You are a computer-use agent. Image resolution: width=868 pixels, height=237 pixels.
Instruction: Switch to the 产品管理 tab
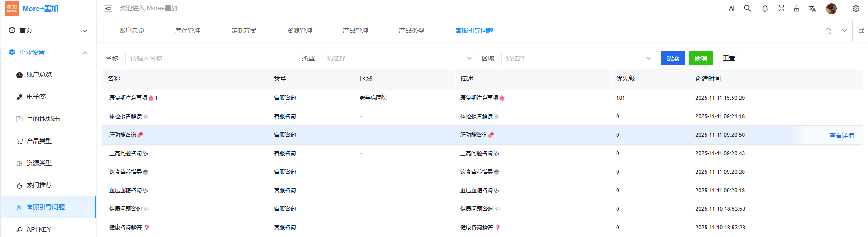[356, 30]
